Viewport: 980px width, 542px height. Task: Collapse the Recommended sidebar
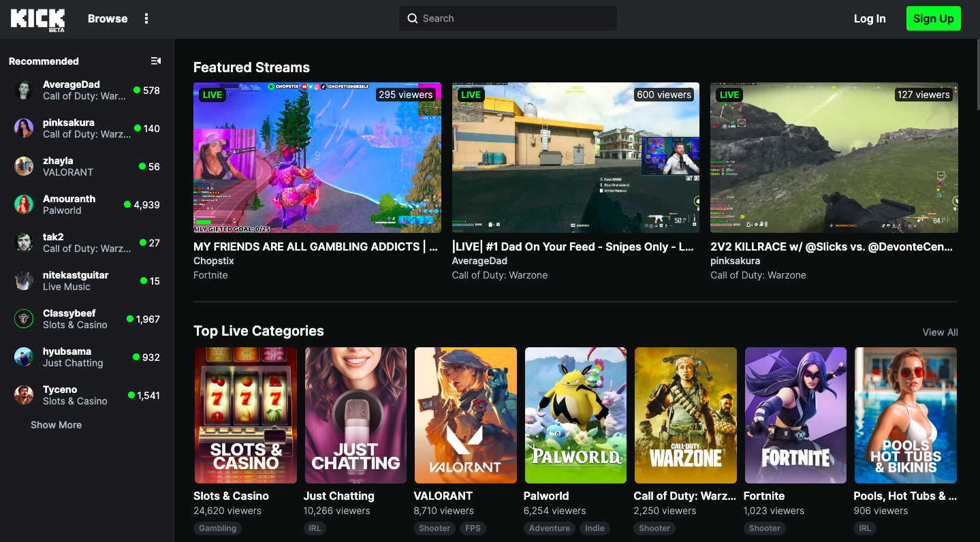(156, 61)
